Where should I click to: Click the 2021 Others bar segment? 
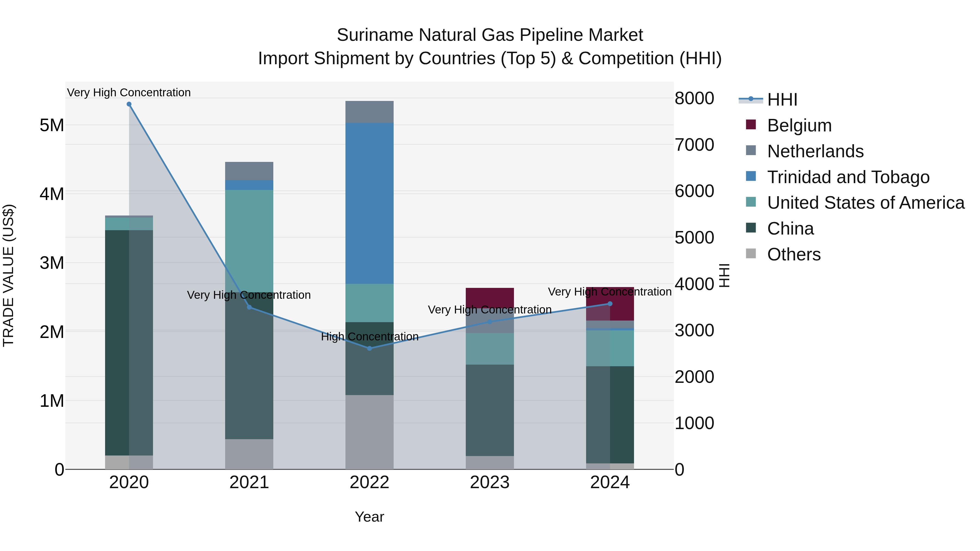coord(249,454)
